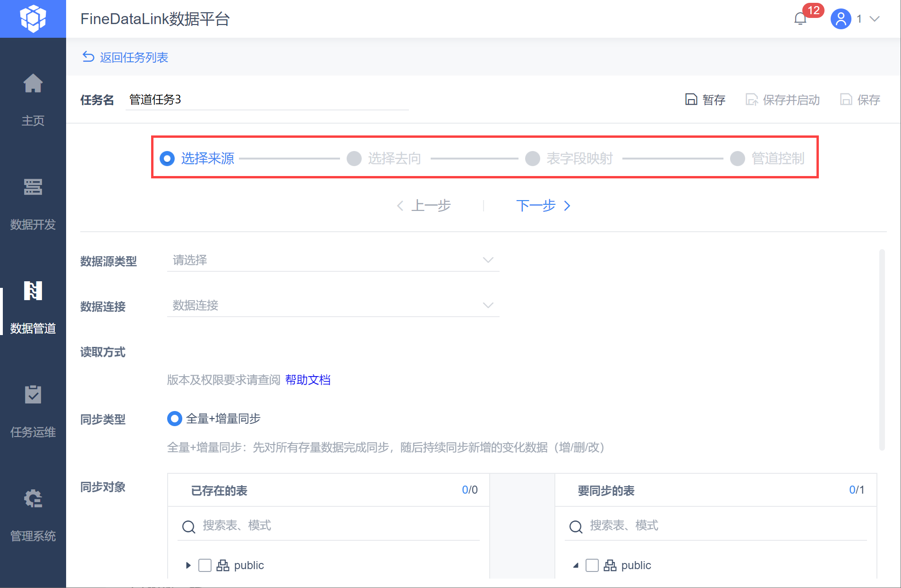Screen dimensions: 901x588
Task: Click the 暂存 button label
Action: tap(714, 100)
